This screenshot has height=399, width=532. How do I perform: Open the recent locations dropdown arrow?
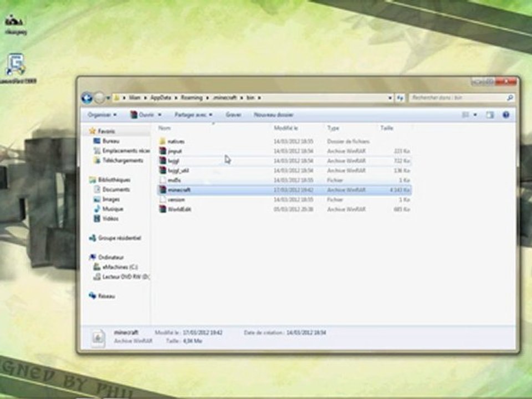tap(108, 98)
